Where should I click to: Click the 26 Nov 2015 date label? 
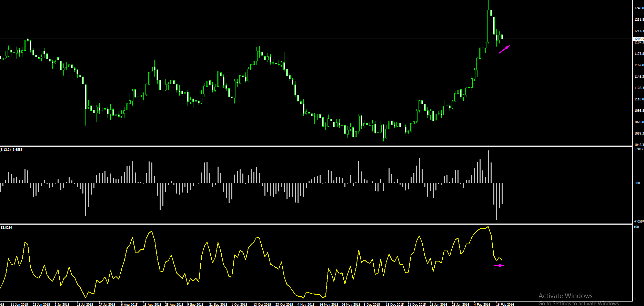click(x=351, y=304)
